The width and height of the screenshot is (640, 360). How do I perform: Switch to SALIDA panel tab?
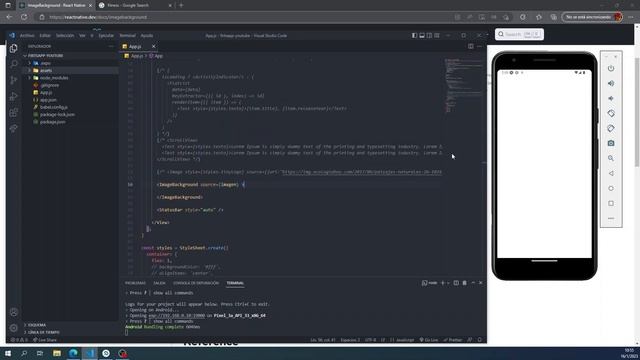coord(159,283)
